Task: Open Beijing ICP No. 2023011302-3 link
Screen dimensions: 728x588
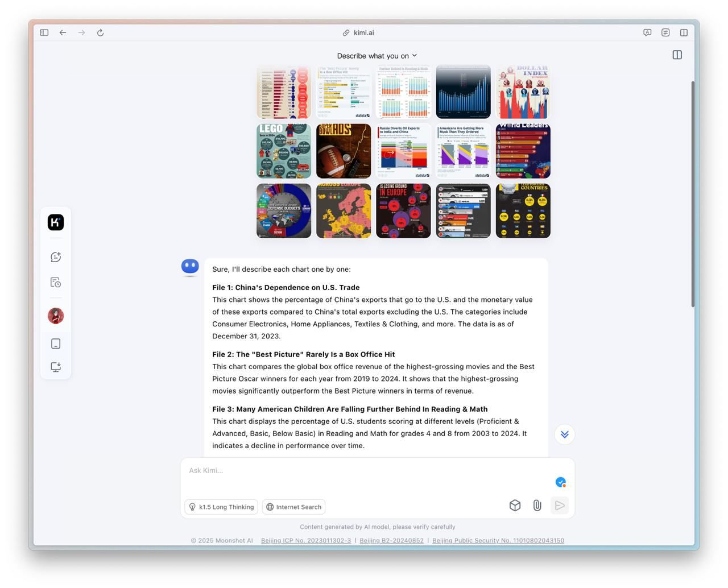Action: (x=306, y=540)
